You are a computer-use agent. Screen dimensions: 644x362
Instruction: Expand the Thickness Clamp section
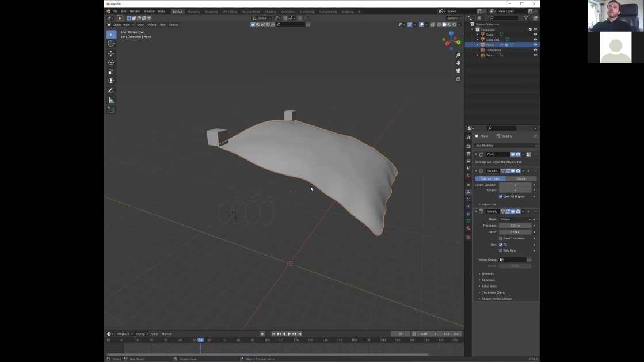(x=493, y=292)
